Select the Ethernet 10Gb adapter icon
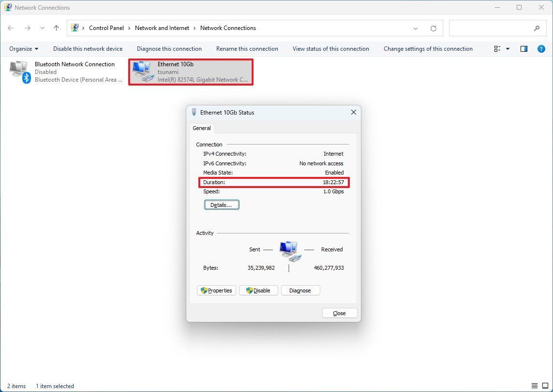Viewport: 553px width, 392px height. [142, 72]
